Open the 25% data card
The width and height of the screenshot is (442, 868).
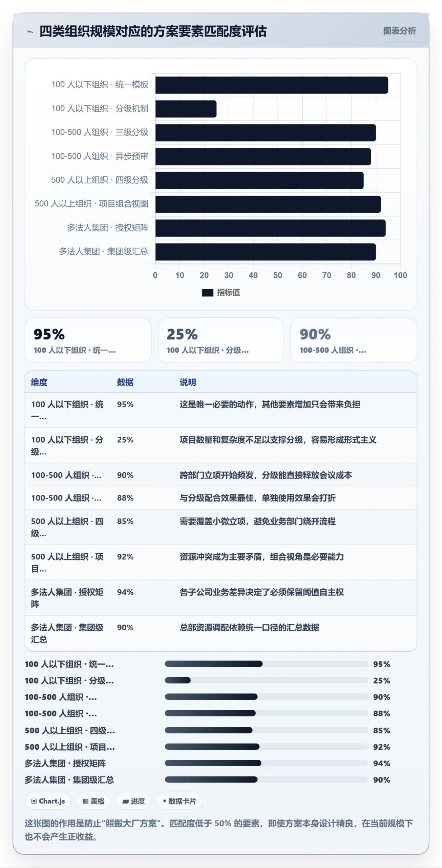(221, 340)
